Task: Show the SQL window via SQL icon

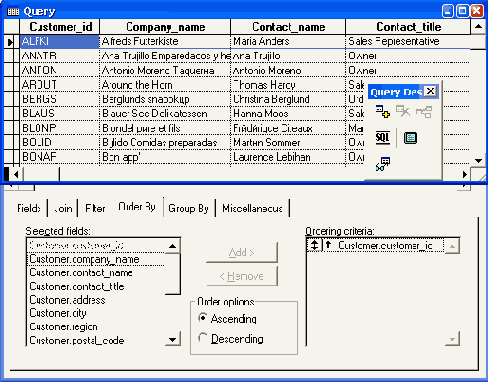Action: click(383, 138)
